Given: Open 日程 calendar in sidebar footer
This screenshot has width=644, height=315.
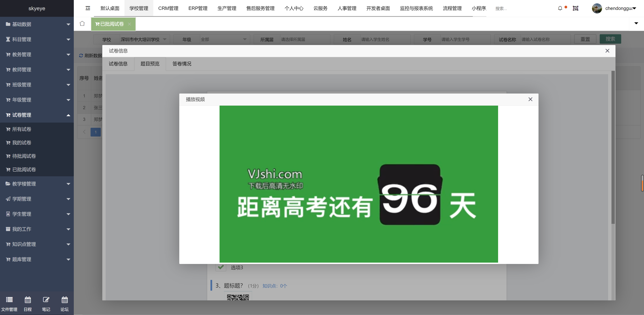Looking at the screenshot, I should pyautogui.click(x=28, y=304).
